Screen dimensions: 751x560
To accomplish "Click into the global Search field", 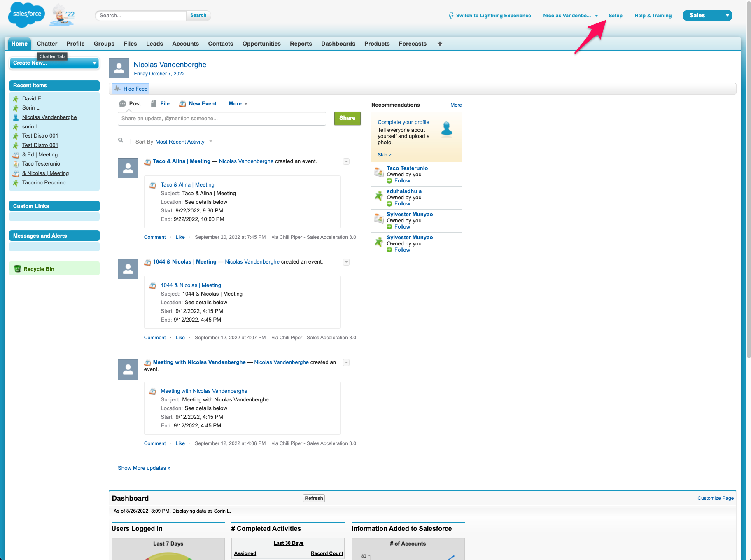I will point(141,16).
